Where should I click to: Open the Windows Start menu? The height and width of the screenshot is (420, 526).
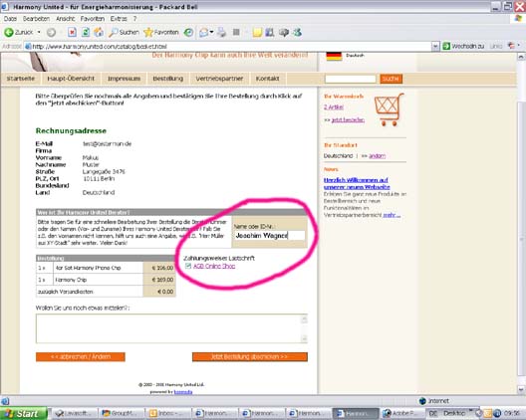[23, 414]
